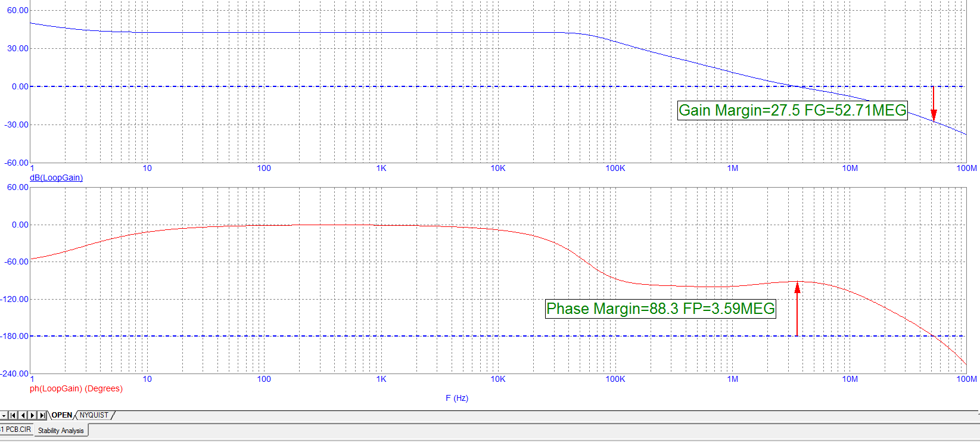The width and height of the screenshot is (980, 442).
Task: Select the Gain Margin=27.5 FG=52.71MEG annotation
Action: (792, 110)
